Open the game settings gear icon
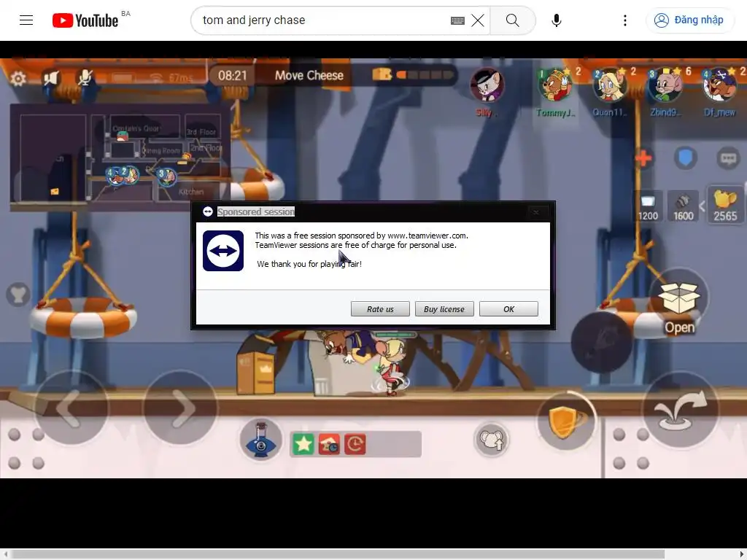 pos(18,78)
